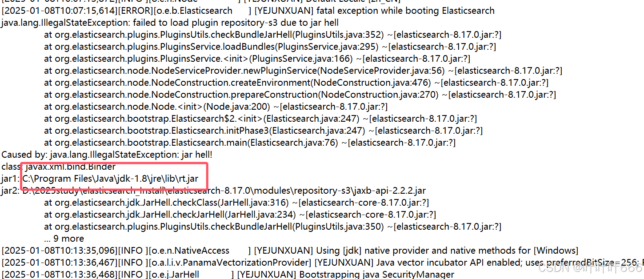The height and width of the screenshot is (279, 644).
Task: Click the PanamaVectorizationProvider log line
Action: 322,263
